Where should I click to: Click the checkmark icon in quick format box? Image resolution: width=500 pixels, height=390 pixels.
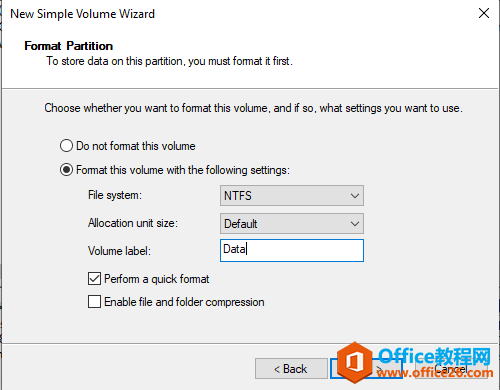click(94, 279)
